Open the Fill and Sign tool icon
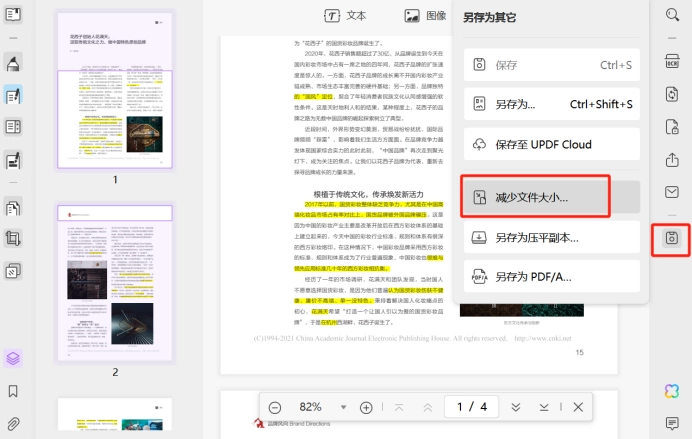 tap(13, 160)
